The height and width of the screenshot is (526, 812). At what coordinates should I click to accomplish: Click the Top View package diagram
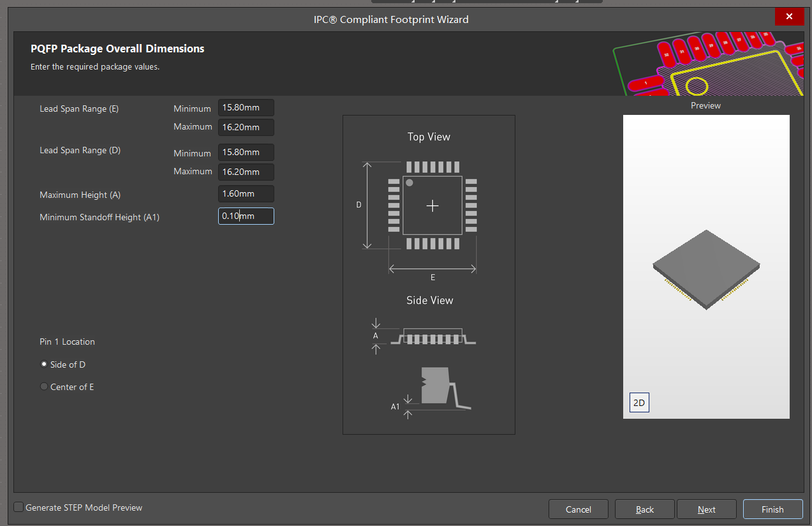[x=432, y=206]
